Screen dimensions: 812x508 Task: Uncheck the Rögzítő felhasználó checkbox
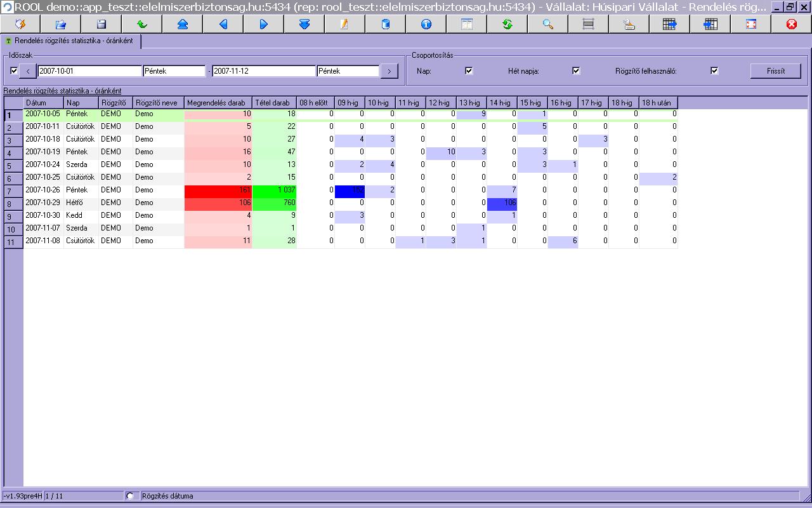click(x=714, y=70)
